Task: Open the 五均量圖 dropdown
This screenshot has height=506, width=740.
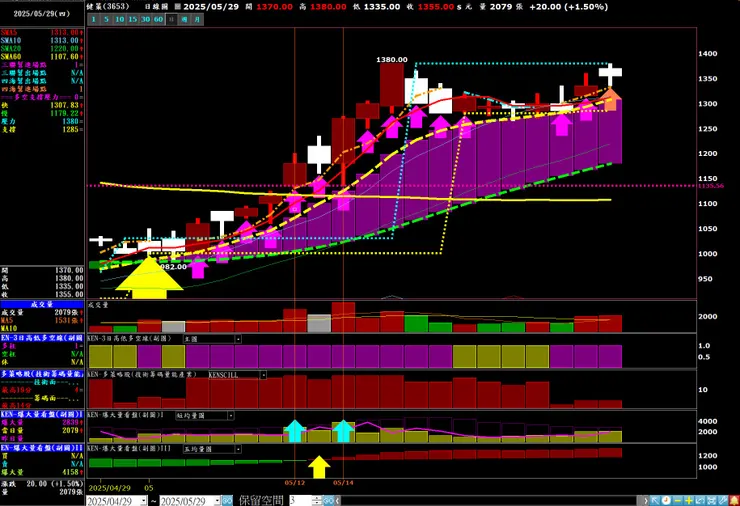Action: 238,449
